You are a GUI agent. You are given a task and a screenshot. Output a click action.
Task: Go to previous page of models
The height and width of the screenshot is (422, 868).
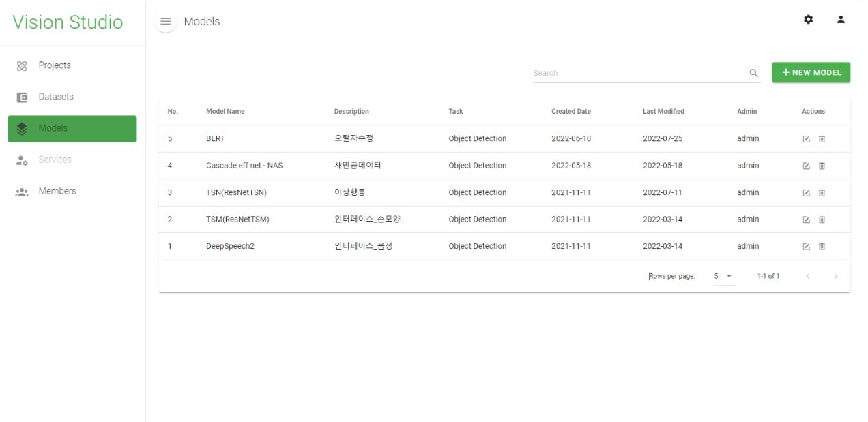[x=808, y=276]
